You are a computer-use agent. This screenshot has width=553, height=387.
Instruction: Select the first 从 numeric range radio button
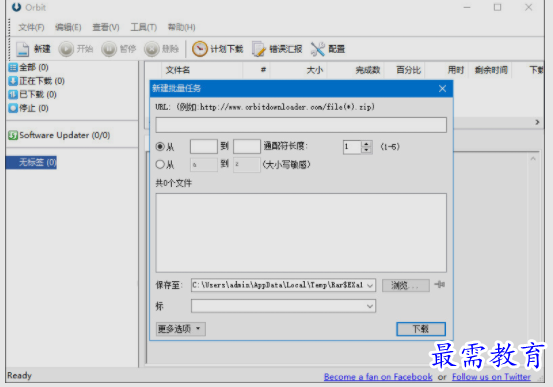[160, 146]
